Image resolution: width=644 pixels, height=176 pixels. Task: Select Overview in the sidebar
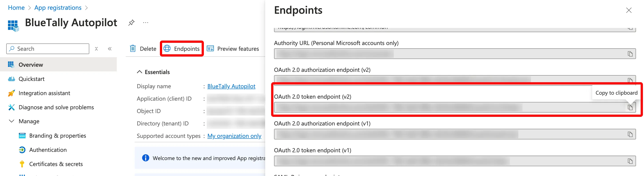point(58,65)
